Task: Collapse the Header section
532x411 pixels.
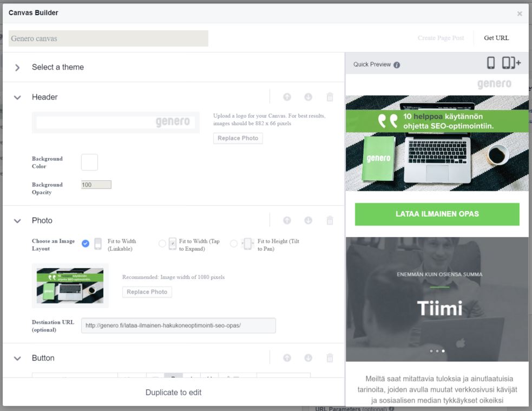Action: [17, 97]
